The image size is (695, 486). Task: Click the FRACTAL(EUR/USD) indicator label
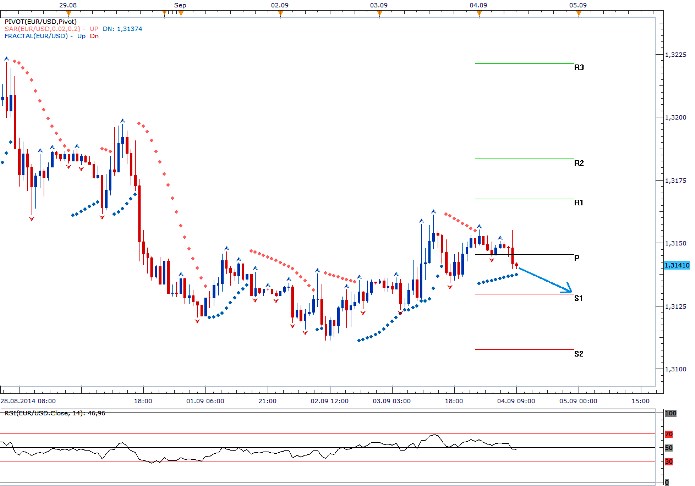click(x=36, y=35)
